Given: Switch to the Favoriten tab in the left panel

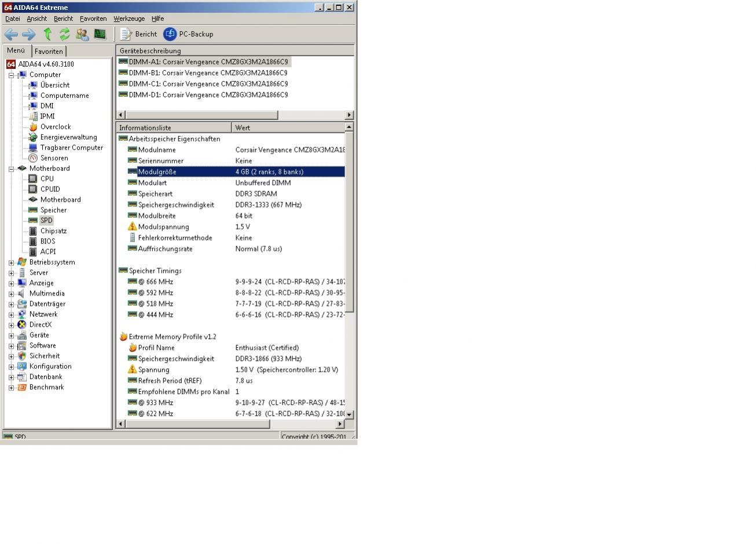Looking at the screenshot, I should click(49, 51).
